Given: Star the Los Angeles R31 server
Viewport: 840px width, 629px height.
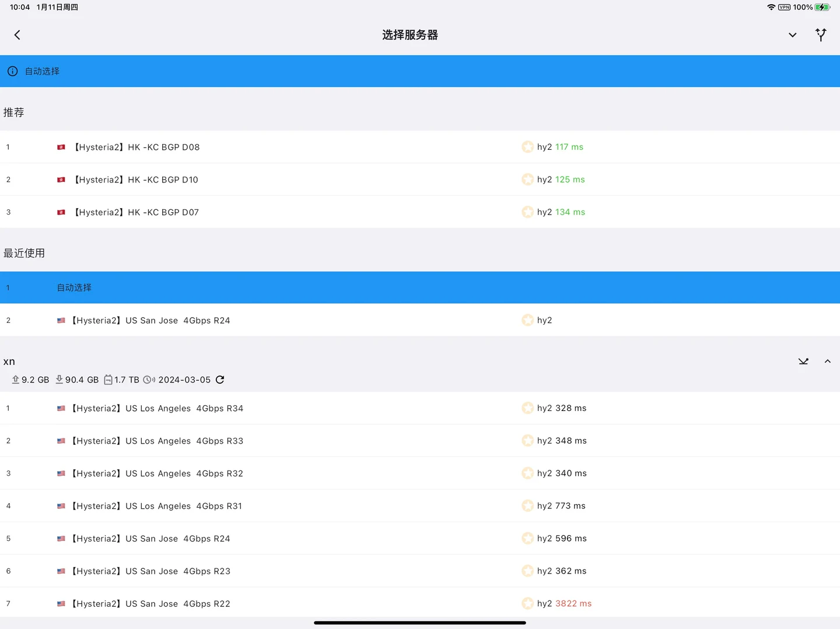Looking at the screenshot, I should point(527,506).
